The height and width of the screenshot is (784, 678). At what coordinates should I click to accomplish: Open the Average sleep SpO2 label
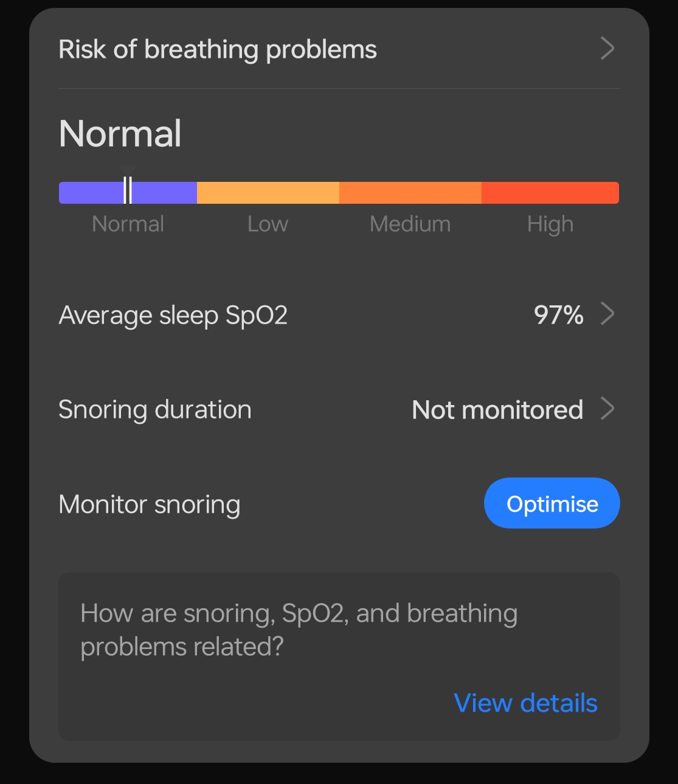(x=173, y=316)
